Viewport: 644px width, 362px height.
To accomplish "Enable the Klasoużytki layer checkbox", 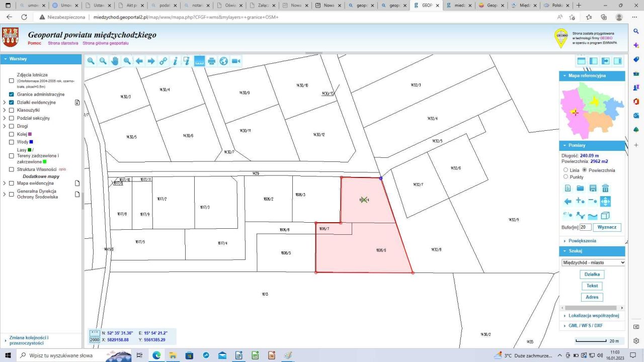I will [x=12, y=110].
